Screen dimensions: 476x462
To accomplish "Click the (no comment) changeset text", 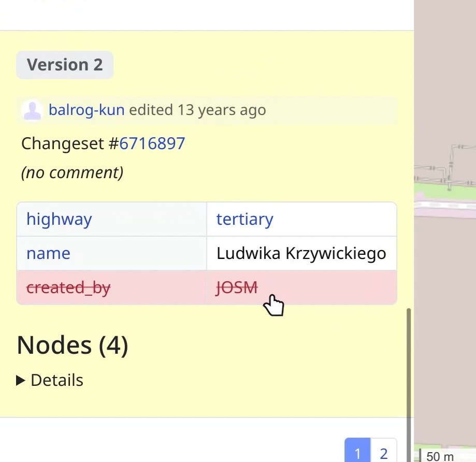I will pyautogui.click(x=72, y=172).
